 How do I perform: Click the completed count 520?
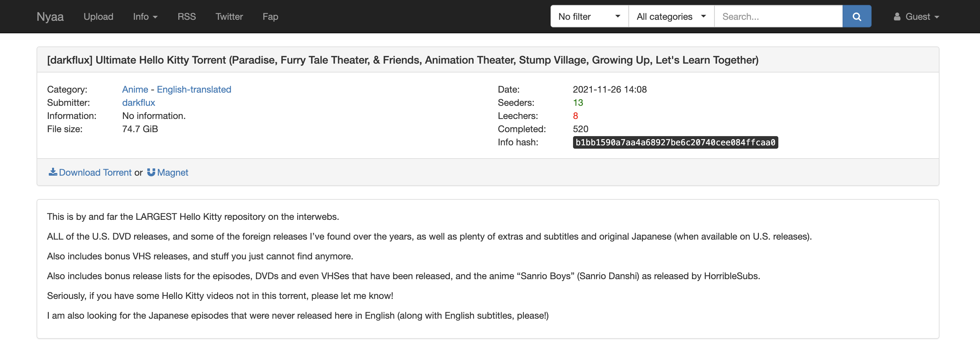click(581, 129)
